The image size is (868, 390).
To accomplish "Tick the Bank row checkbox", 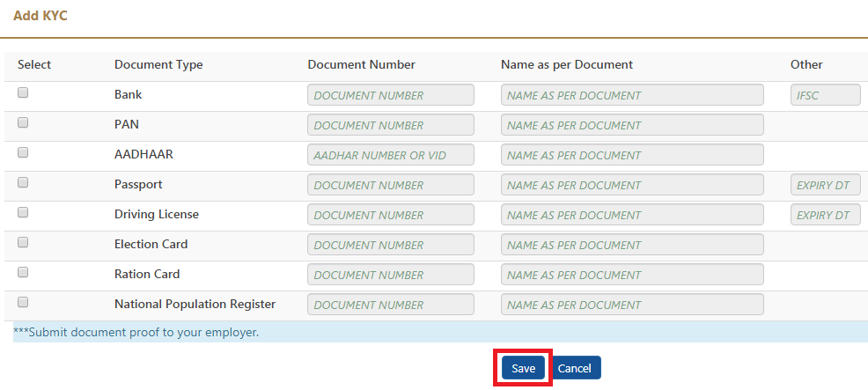I will coord(23,93).
